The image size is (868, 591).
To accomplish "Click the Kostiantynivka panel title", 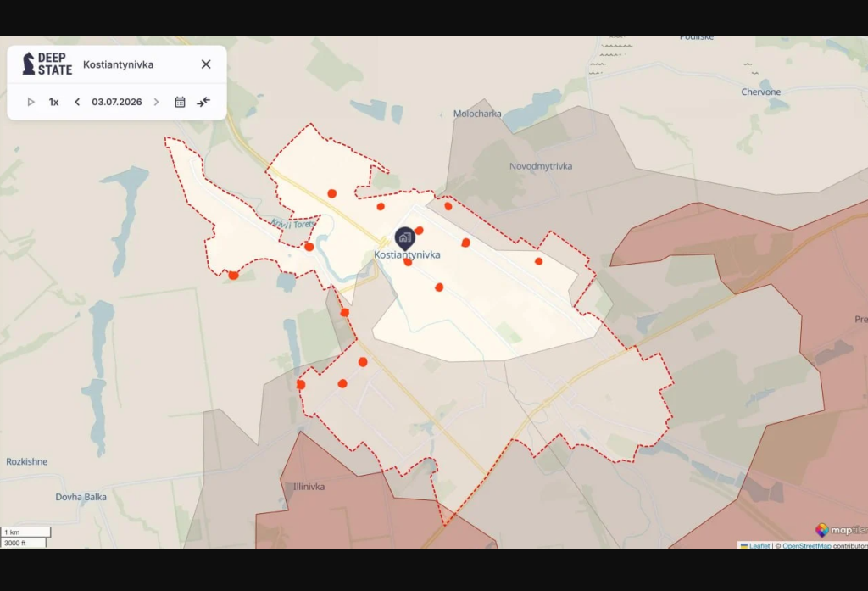I will click(x=119, y=64).
